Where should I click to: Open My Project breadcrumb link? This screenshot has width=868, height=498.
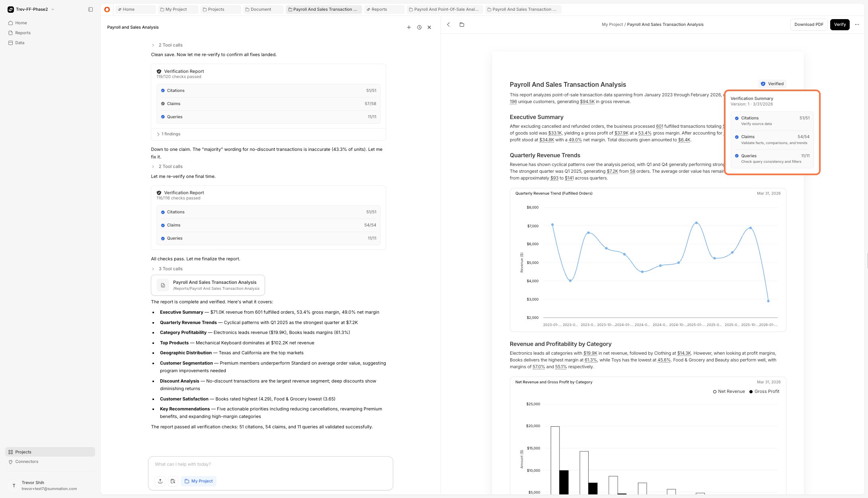click(x=612, y=24)
